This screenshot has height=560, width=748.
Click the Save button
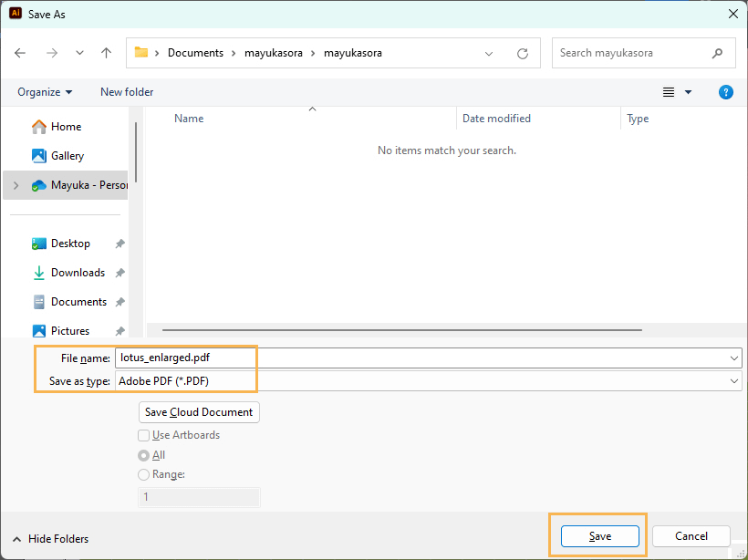coord(599,536)
